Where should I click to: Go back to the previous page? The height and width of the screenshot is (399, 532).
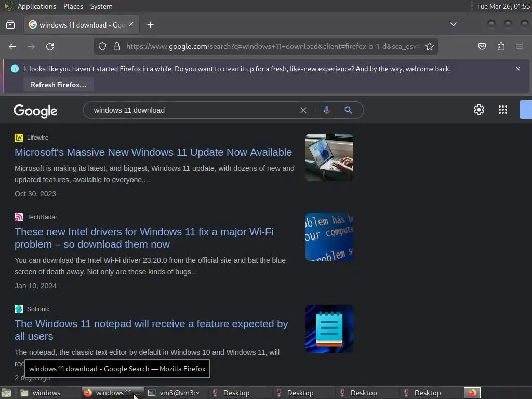[x=12, y=46]
